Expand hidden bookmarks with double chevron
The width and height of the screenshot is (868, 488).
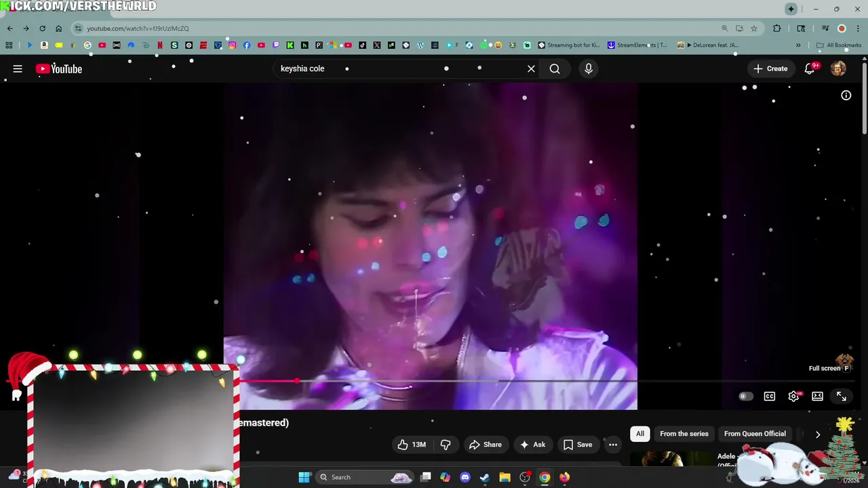pyautogui.click(x=798, y=45)
